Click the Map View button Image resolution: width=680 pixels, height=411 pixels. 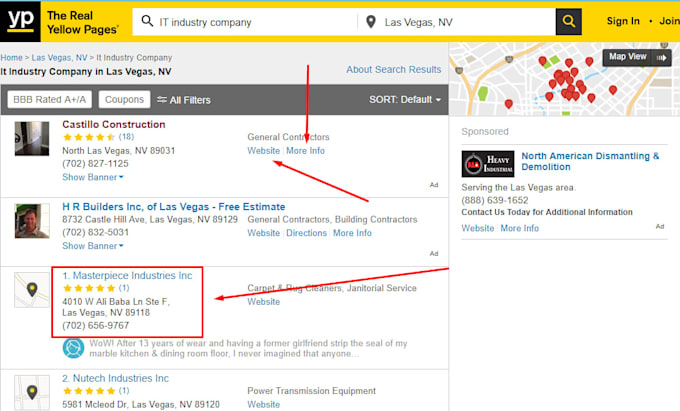[x=637, y=57]
